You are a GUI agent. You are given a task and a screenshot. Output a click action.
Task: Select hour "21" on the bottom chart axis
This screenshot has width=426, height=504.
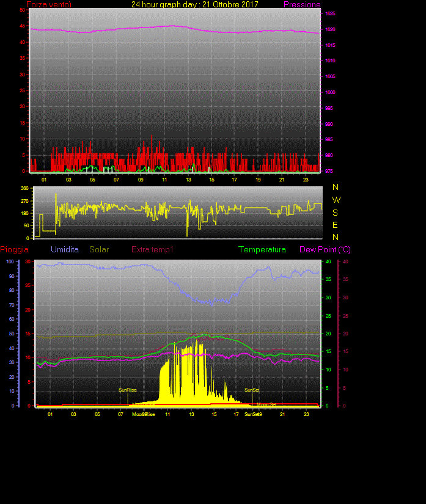click(282, 414)
